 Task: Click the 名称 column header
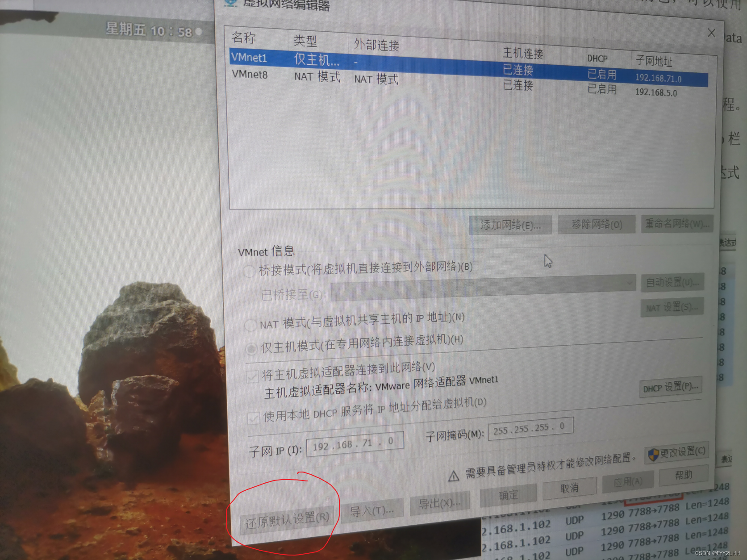[x=244, y=38]
